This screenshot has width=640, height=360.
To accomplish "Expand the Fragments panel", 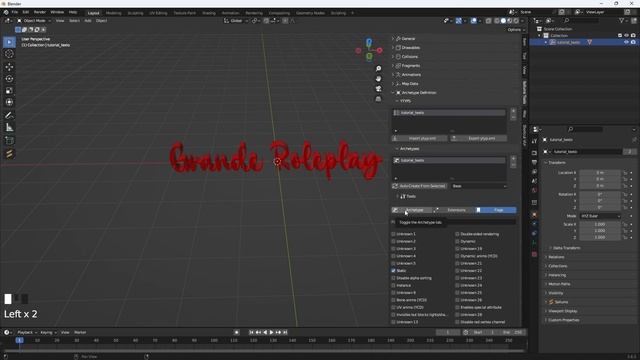I will click(410, 66).
